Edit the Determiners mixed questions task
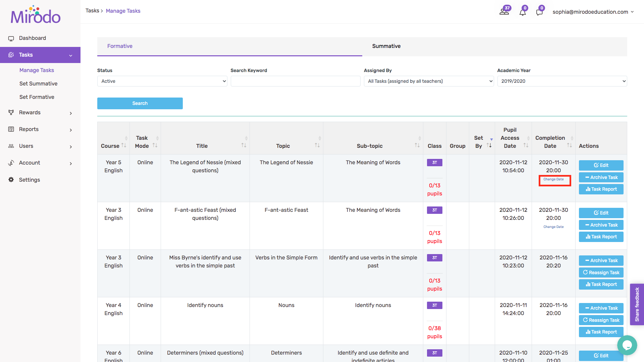The image size is (644, 362). coord(601,356)
